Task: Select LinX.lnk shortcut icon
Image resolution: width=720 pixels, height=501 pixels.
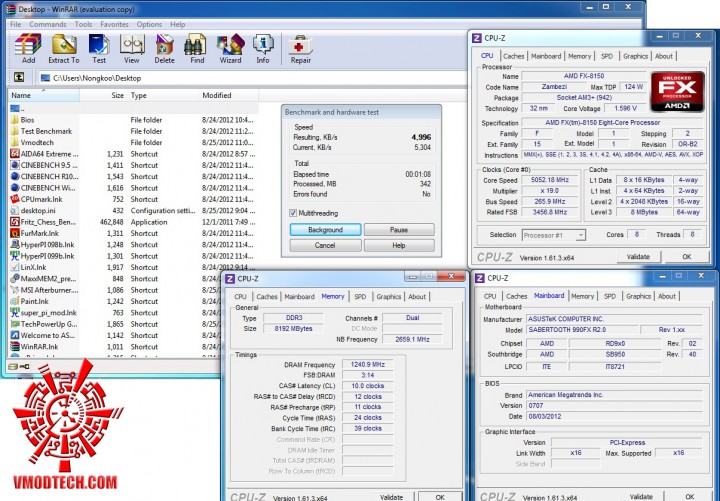Action: (15, 267)
